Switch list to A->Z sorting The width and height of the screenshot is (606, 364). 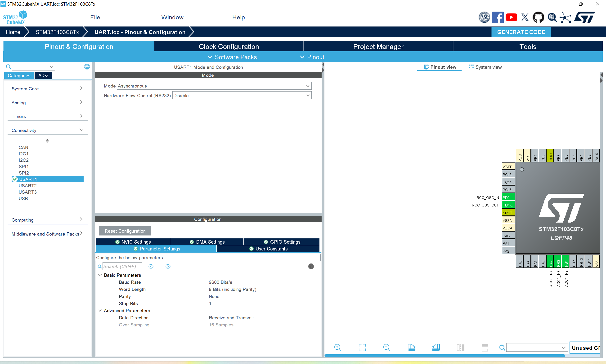pyautogui.click(x=43, y=75)
